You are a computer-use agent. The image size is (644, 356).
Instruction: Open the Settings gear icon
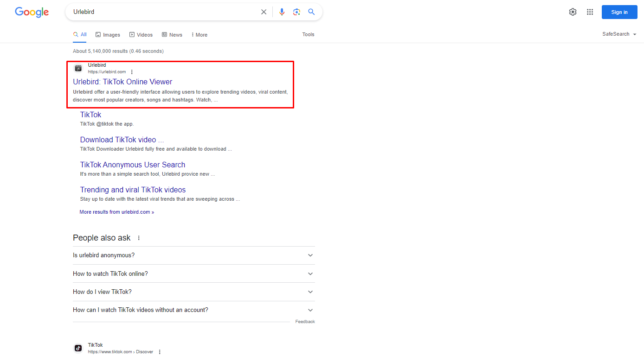point(573,12)
